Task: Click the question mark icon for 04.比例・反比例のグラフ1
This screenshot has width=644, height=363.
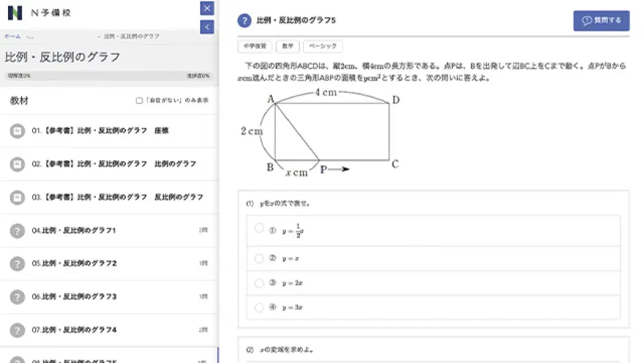Action: [x=17, y=230]
